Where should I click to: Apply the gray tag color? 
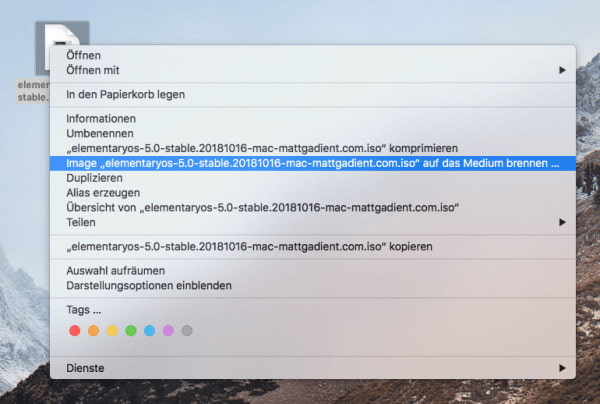[x=187, y=331]
